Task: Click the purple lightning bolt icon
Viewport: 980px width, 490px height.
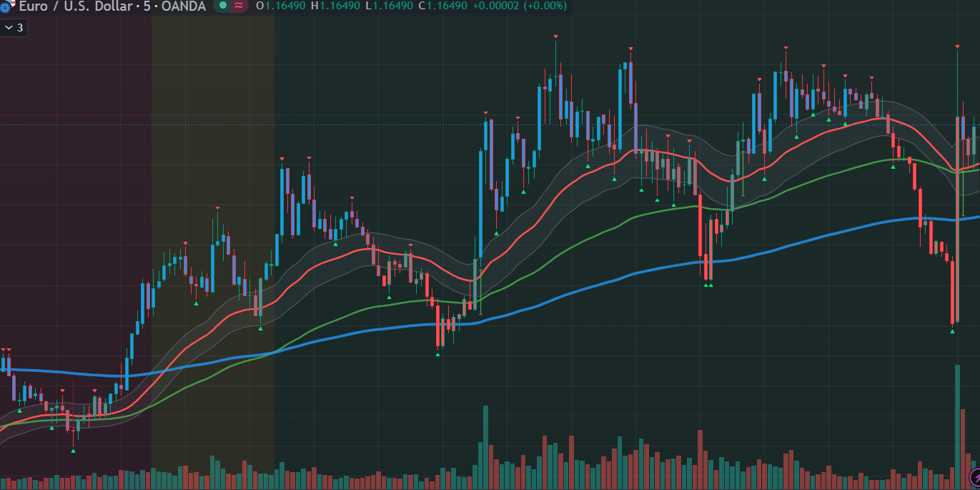Action: pos(976,476)
